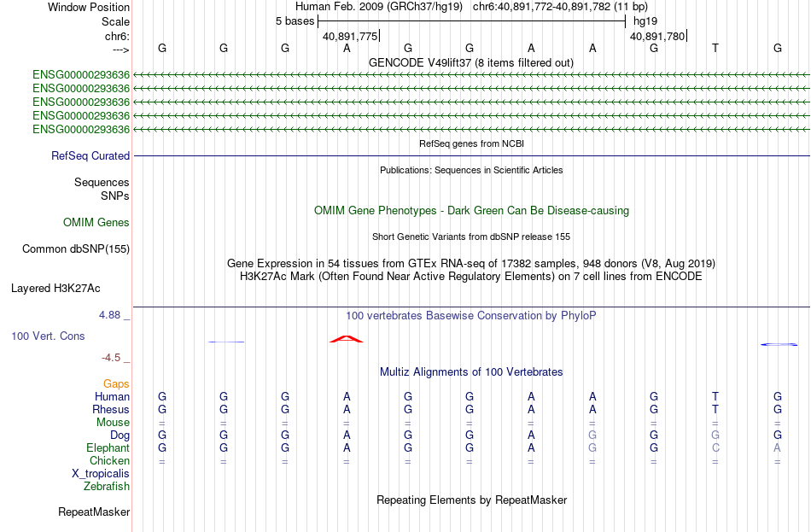Click the 40,891,780 coordinate marker
The height and width of the screenshot is (532, 811).
point(657,36)
